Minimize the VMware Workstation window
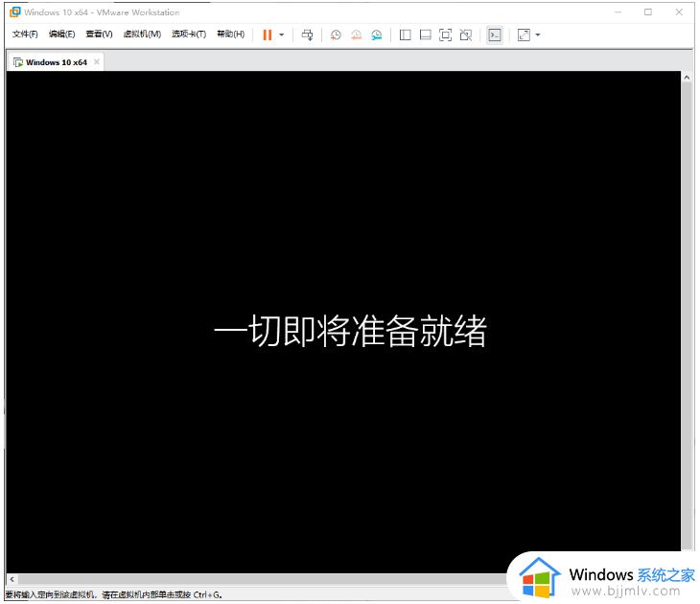The width and height of the screenshot is (700, 604). 618,12
